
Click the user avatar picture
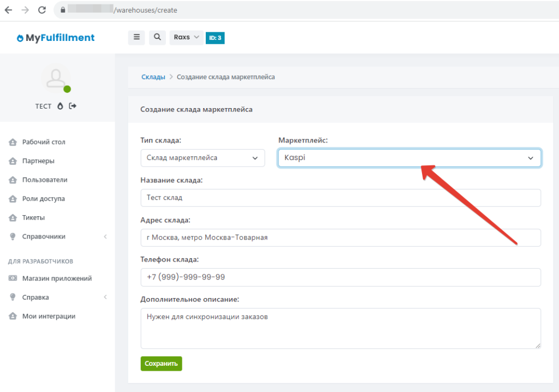click(56, 80)
